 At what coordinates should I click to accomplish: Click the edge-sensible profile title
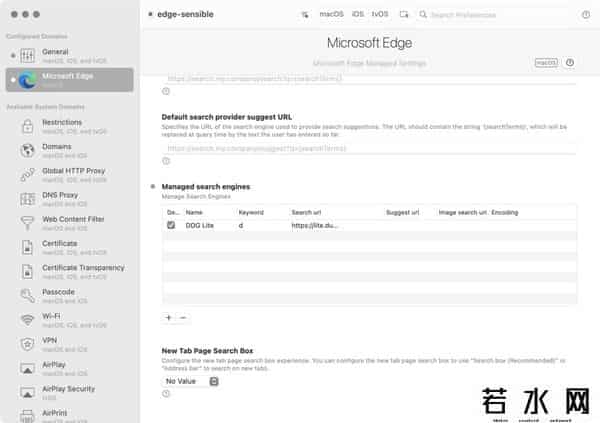(185, 14)
